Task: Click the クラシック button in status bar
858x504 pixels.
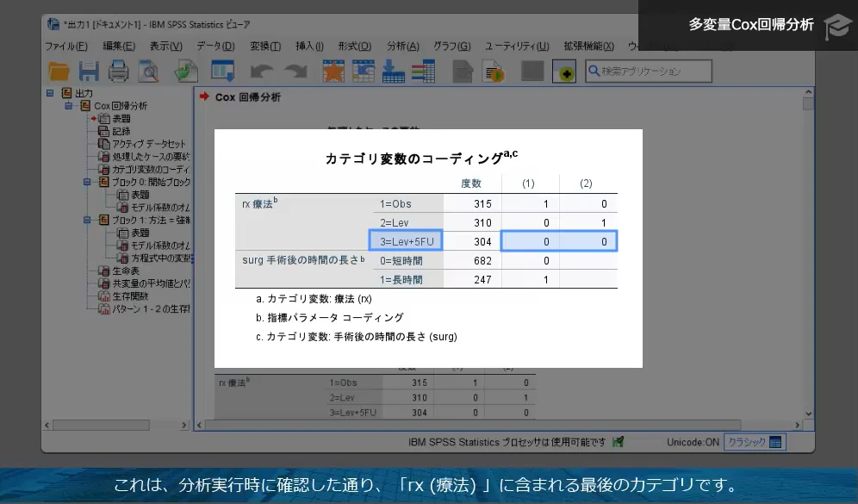Action: click(x=754, y=442)
